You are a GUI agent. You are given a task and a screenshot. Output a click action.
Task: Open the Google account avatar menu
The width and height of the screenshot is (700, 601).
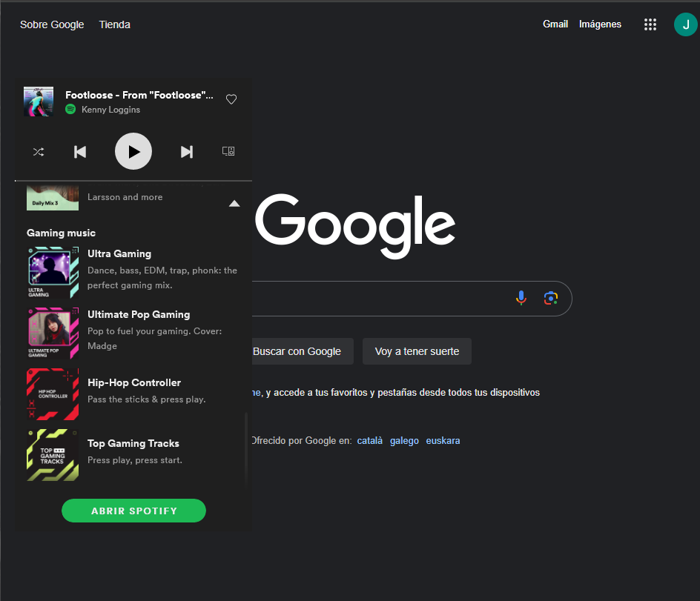pos(685,24)
